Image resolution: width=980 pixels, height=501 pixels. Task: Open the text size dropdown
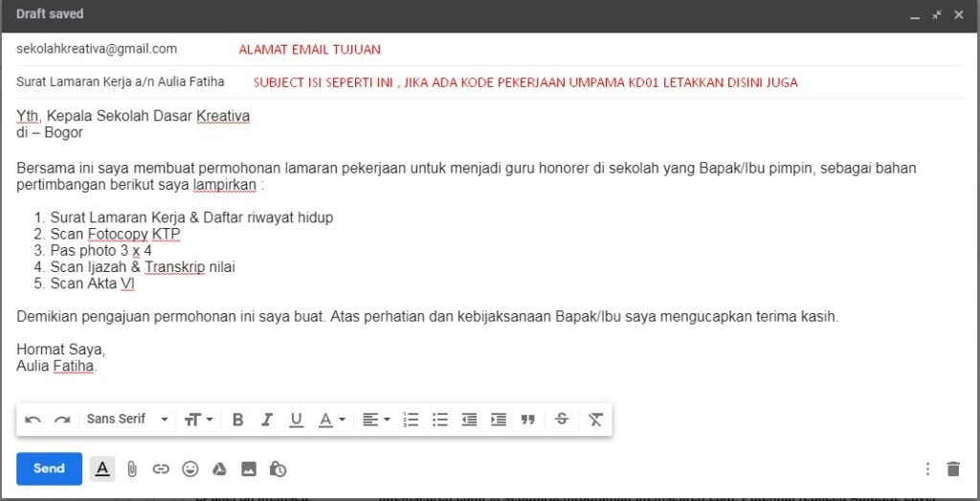click(x=199, y=420)
